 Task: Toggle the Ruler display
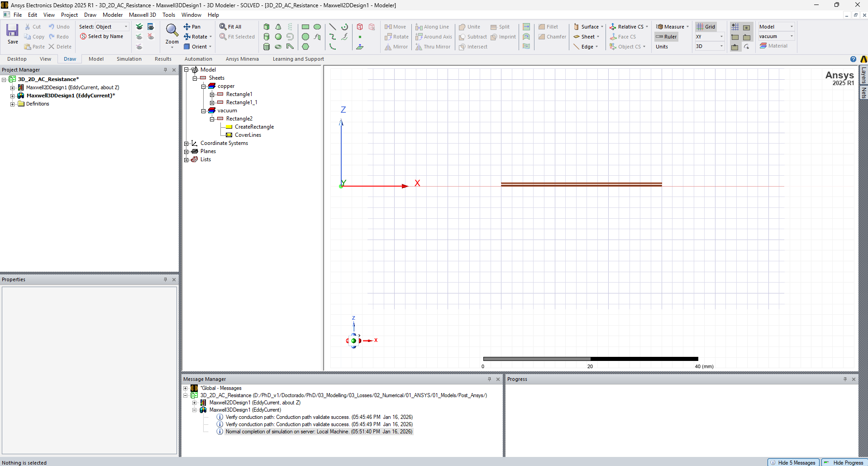(x=666, y=37)
